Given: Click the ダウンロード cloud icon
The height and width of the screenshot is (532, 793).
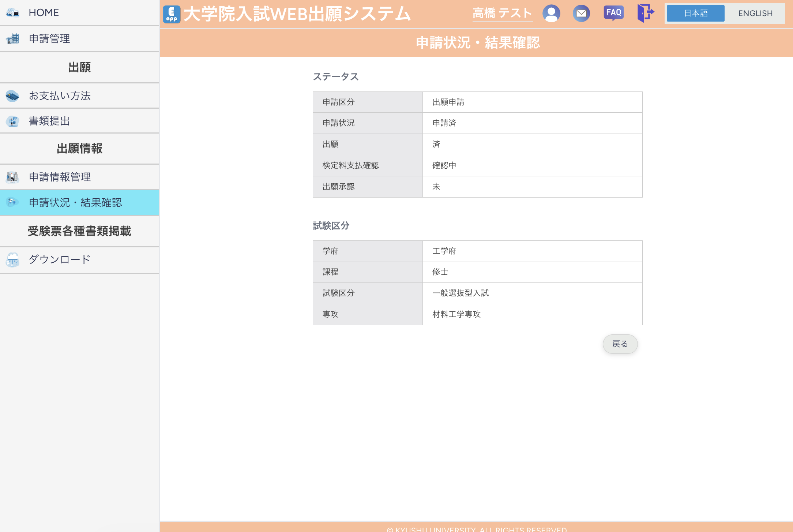Looking at the screenshot, I should tap(12, 260).
